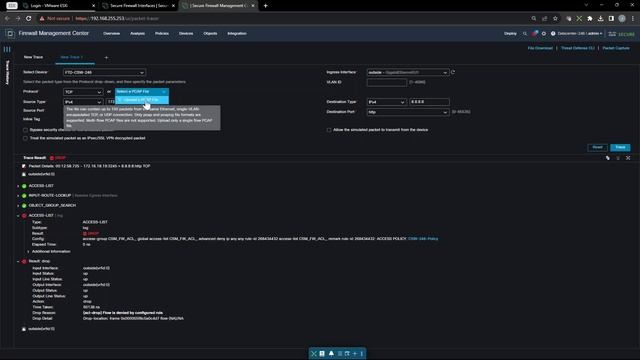Open the Select a PCAP File dropdown

click(142, 92)
